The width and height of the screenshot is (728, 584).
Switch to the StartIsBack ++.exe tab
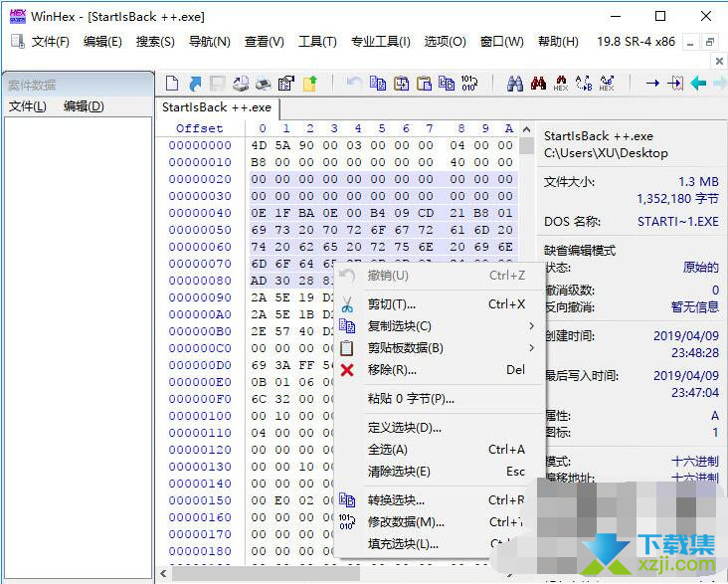click(x=217, y=107)
